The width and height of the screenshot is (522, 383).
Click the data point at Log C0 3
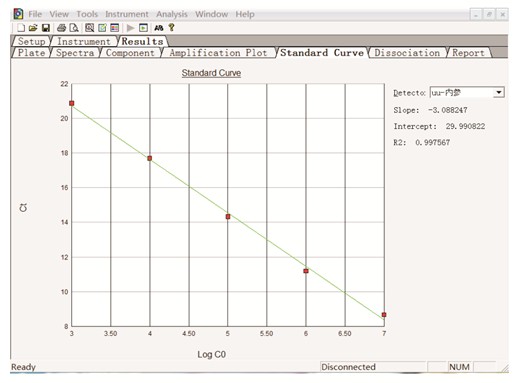(x=72, y=103)
